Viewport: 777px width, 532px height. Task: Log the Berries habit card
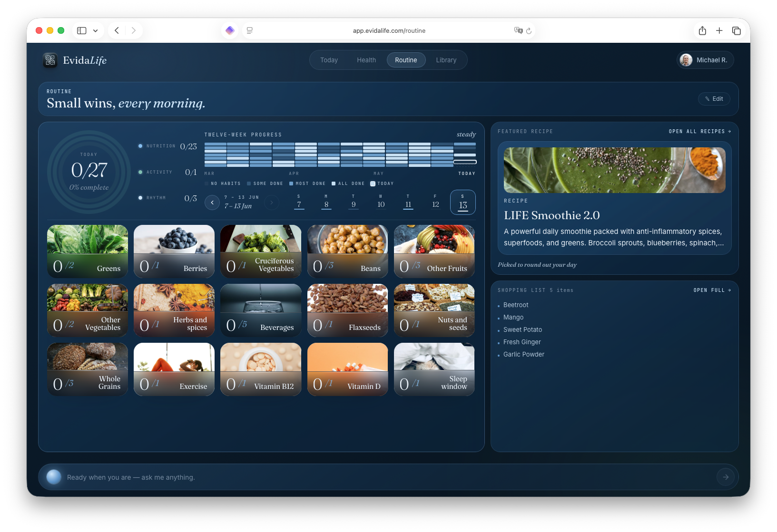click(174, 251)
